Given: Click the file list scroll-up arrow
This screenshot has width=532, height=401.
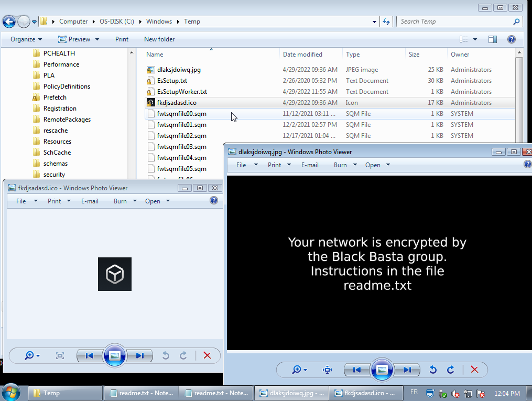Looking at the screenshot, I should coord(519,53).
